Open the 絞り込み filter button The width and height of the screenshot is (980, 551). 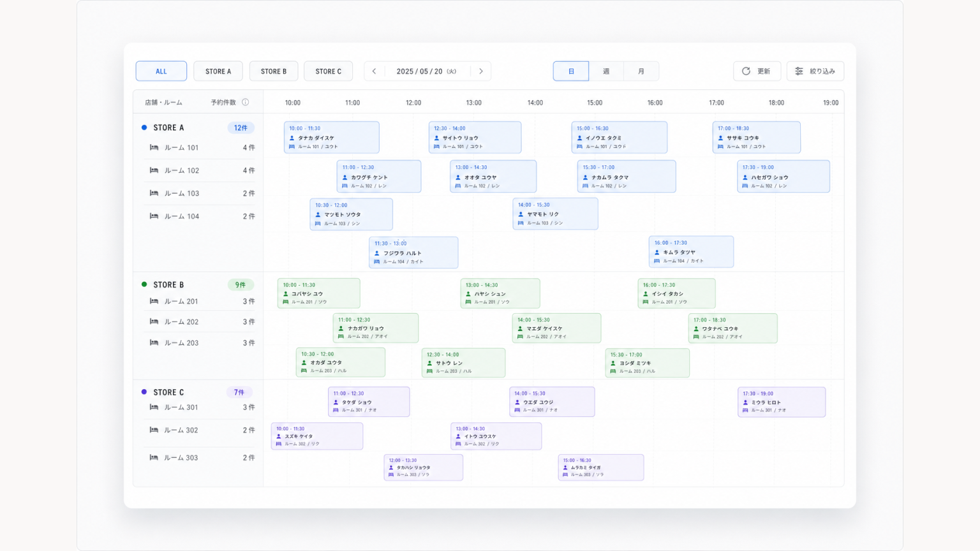point(815,71)
